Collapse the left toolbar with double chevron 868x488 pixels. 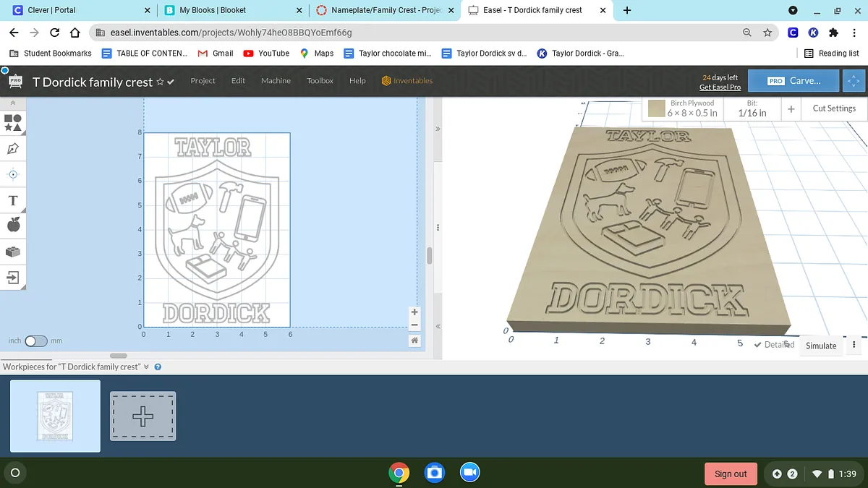coord(13,103)
